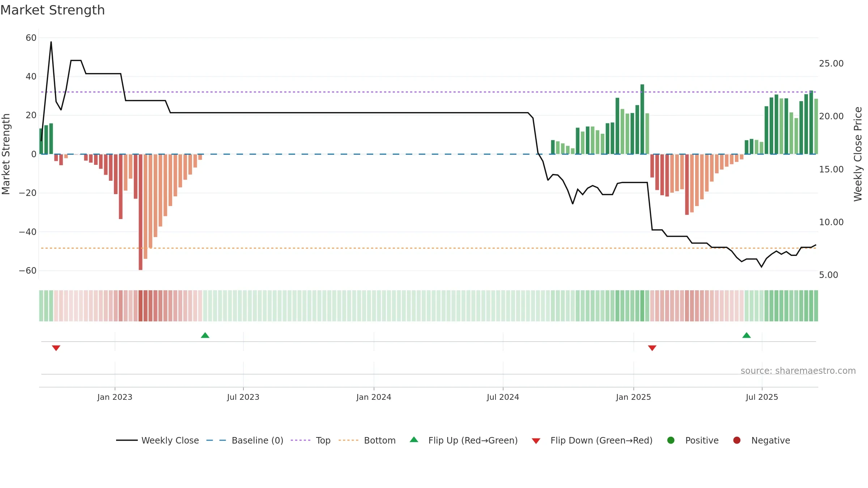
Task: Click the purple dotted Top line sample in the legend
Action: point(301,440)
